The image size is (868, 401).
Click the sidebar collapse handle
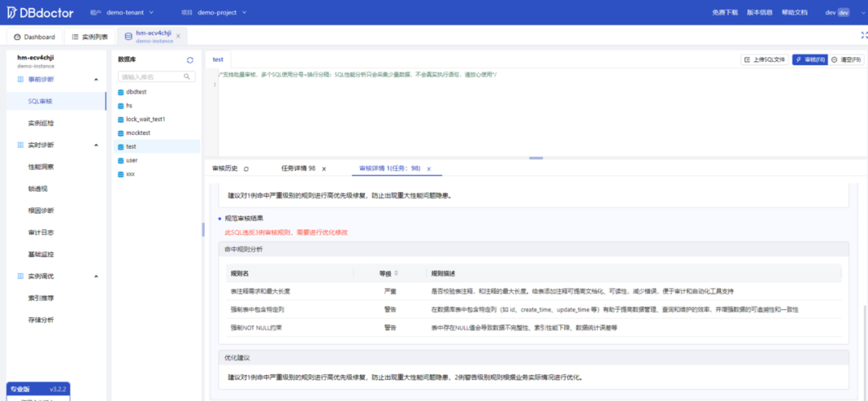click(203, 229)
